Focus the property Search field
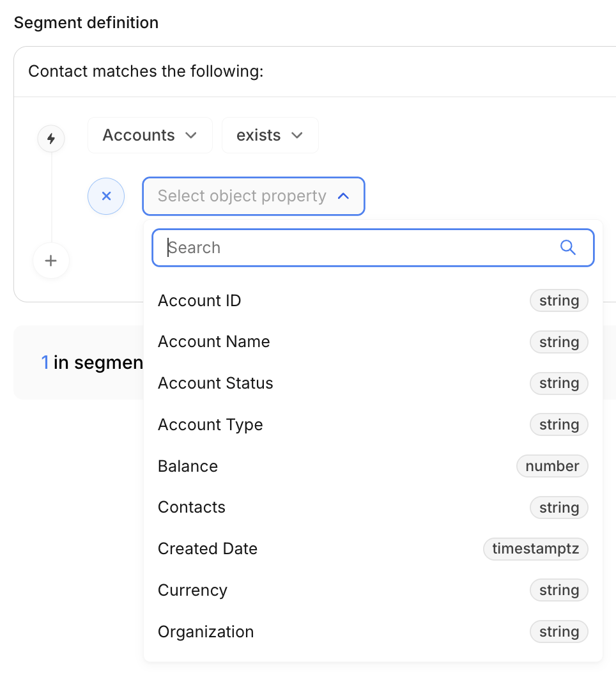 [x=358, y=247]
